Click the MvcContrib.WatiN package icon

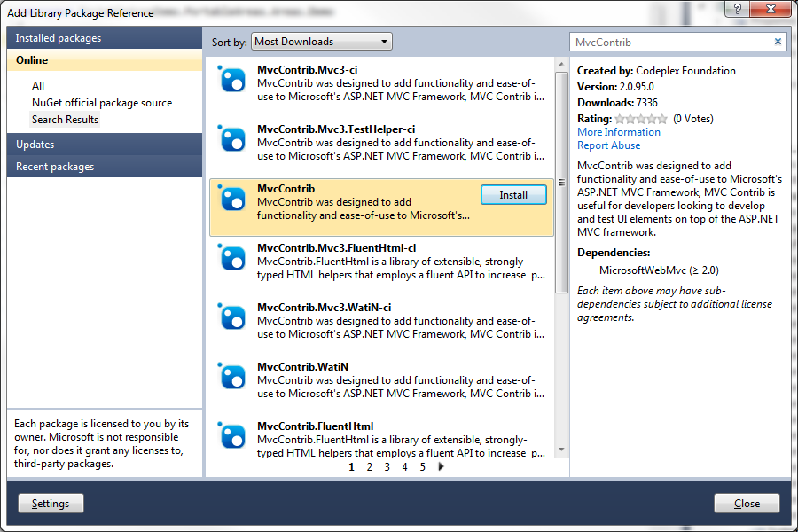coord(232,377)
